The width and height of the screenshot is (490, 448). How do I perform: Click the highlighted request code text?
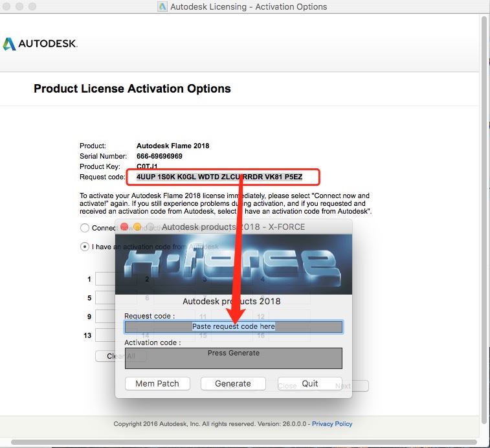pyautogui.click(x=219, y=177)
